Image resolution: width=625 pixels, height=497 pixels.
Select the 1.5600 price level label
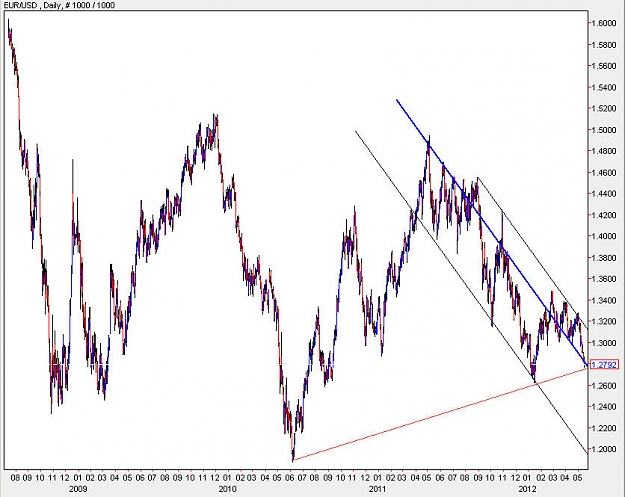click(x=604, y=66)
